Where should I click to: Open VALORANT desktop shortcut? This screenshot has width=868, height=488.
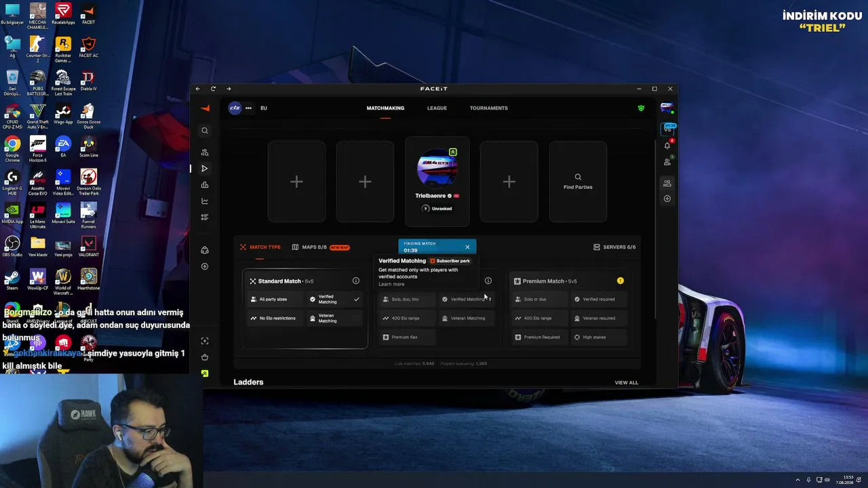click(x=89, y=245)
